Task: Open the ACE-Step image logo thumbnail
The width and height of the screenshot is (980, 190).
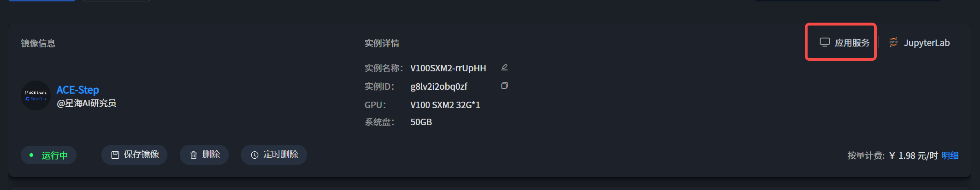Action: pos(35,96)
